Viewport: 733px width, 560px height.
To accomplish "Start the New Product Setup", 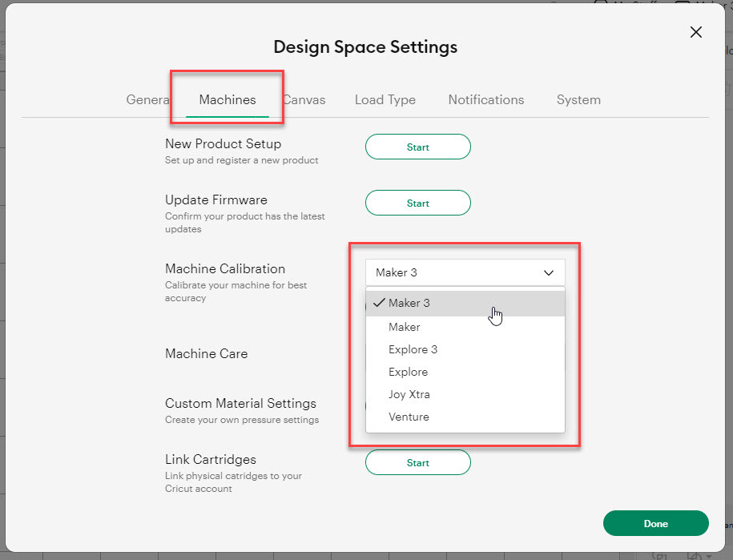I will 417,147.
